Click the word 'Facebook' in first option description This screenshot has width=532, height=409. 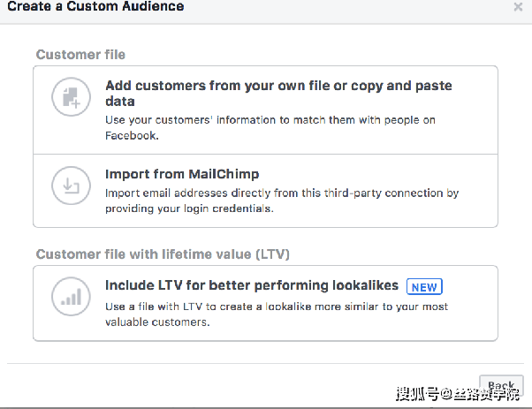point(133,136)
